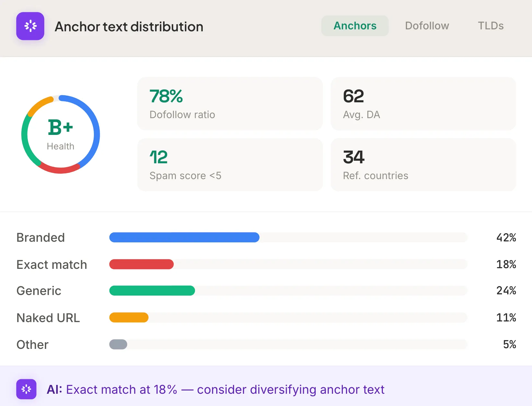Click the Spam score stat card
This screenshot has width=532, height=406.
230,165
